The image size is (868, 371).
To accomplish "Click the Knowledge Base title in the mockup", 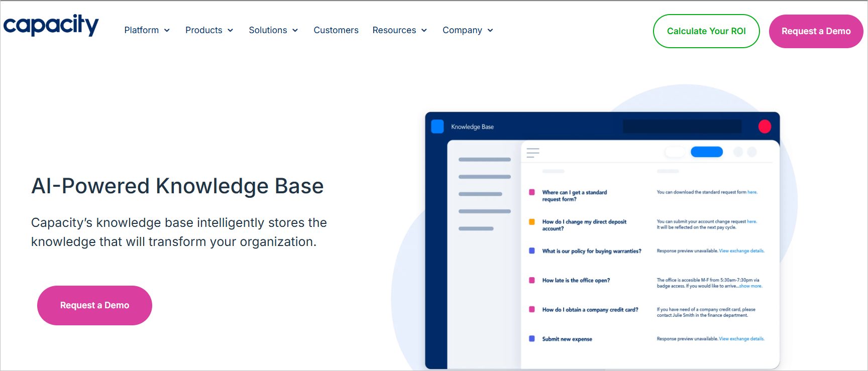I will pyautogui.click(x=472, y=127).
